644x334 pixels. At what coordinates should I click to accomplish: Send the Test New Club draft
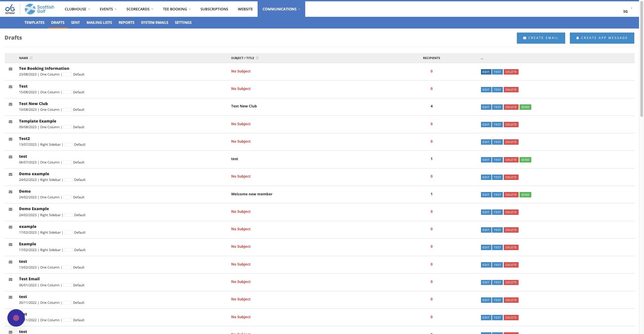pyautogui.click(x=525, y=107)
